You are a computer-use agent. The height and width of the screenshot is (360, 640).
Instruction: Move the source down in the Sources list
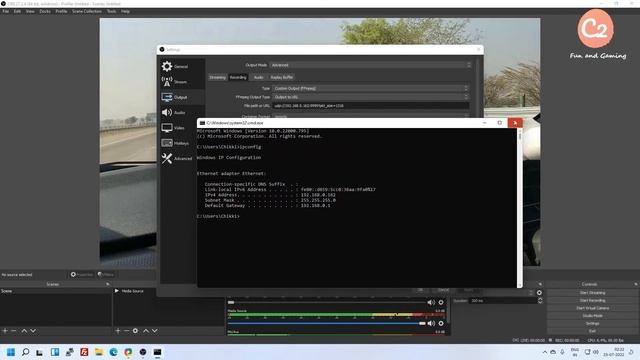coord(154,331)
